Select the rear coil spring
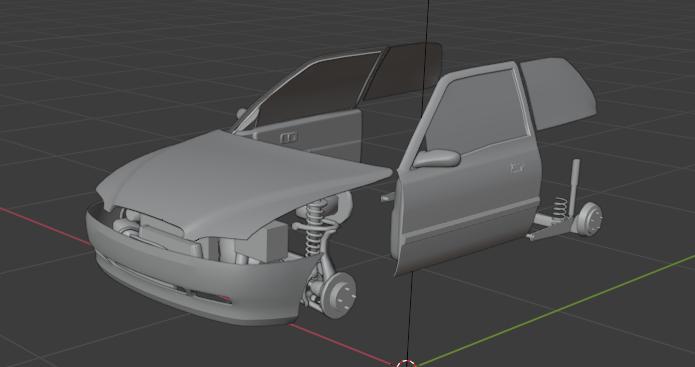The image size is (695, 367). click(560, 208)
